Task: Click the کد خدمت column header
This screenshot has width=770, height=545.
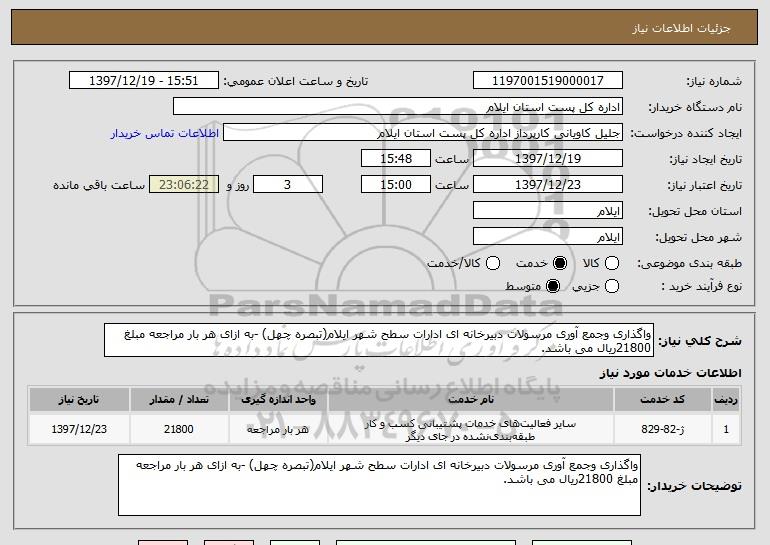Action: point(662,400)
